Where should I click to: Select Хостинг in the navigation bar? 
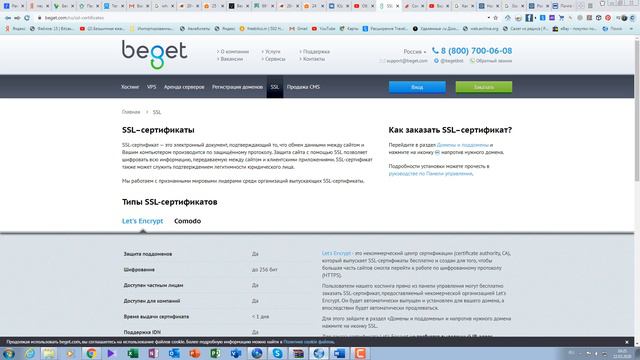pos(130,87)
